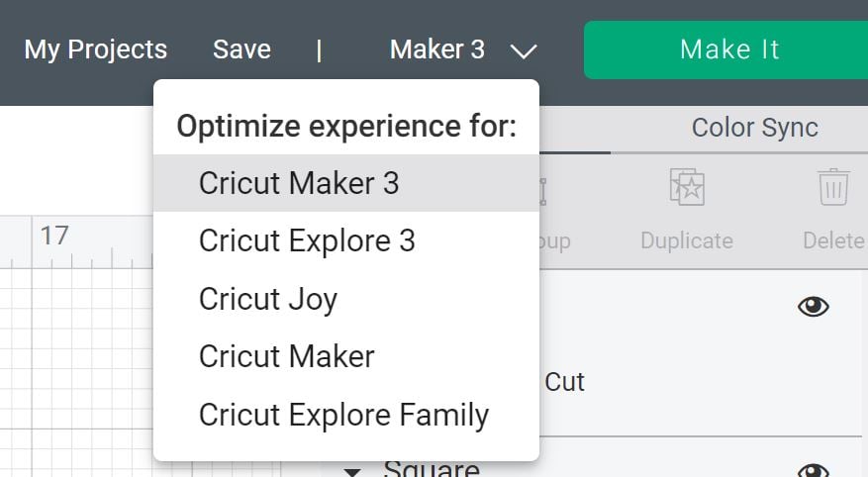This screenshot has width=868, height=477.
Task: Click the partially hidden Group icon
Action: 543,191
